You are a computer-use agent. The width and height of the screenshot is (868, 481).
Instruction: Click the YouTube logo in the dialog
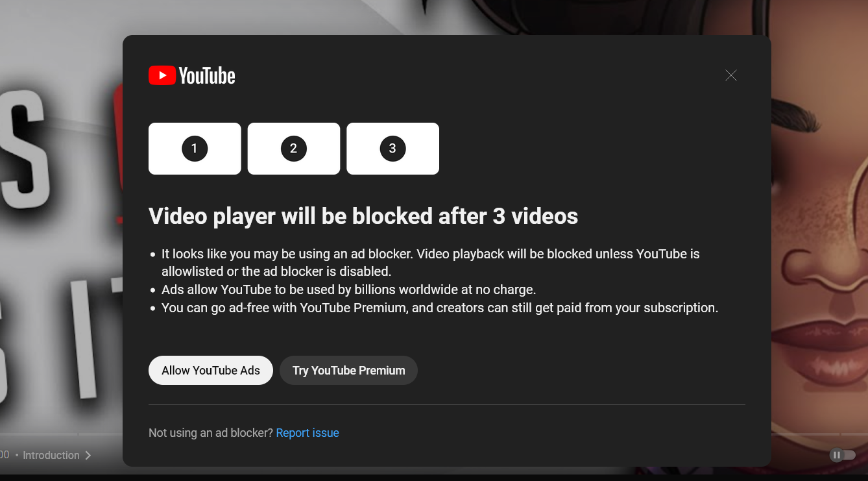(x=191, y=75)
